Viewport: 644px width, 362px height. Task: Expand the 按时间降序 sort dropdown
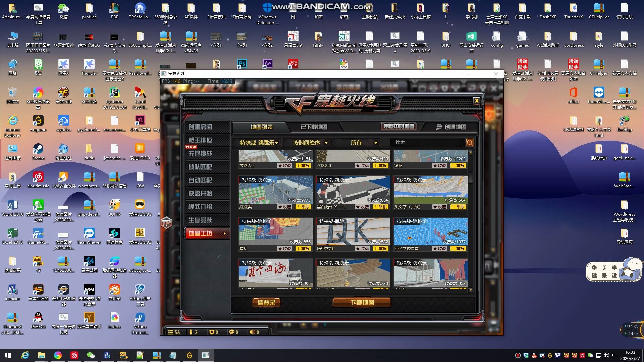[310, 143]
